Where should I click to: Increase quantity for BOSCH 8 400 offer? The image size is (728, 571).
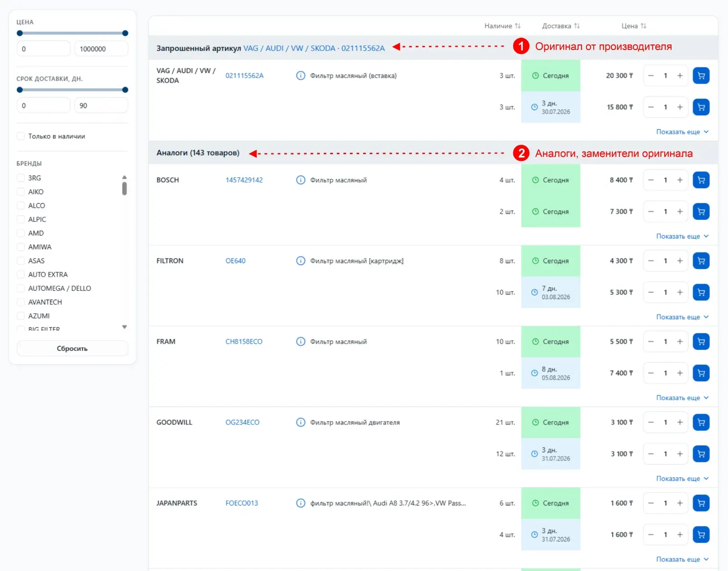click(680, 180)
